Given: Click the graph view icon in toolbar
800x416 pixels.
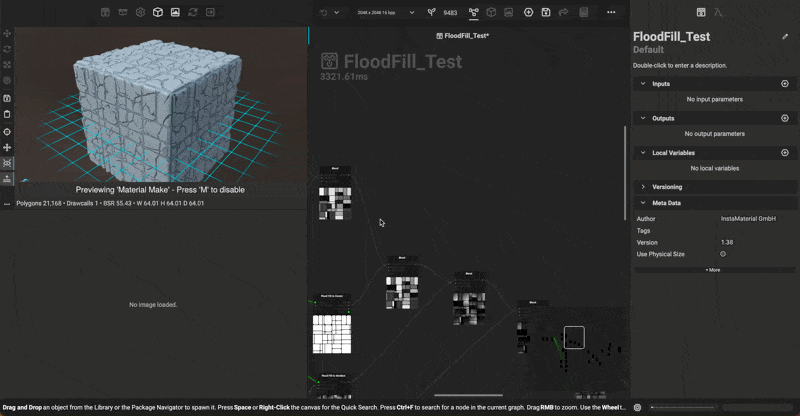Looking at the screenshot, I should tap(473, 13).
